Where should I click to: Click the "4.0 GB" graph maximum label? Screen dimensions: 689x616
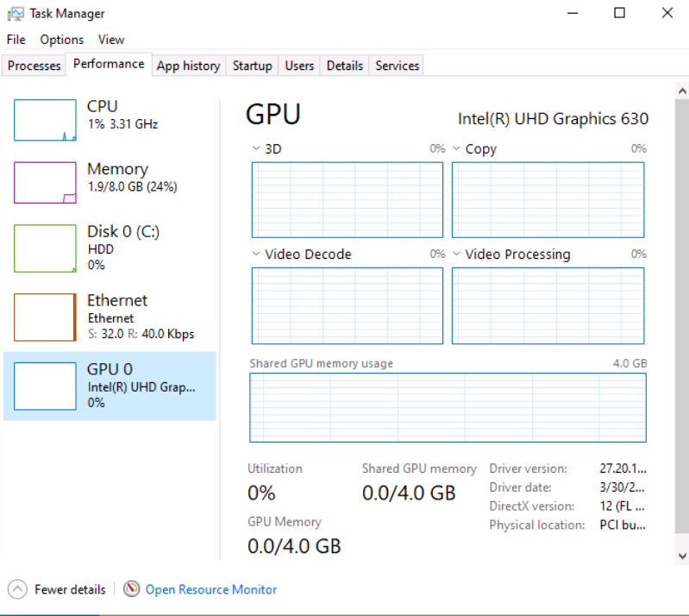pos(629,363)
